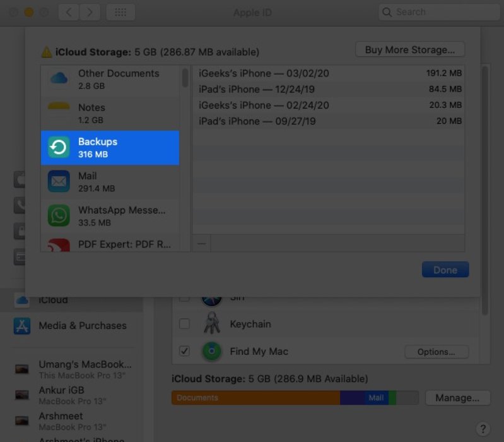Focus the Search field

pos(439,12)
